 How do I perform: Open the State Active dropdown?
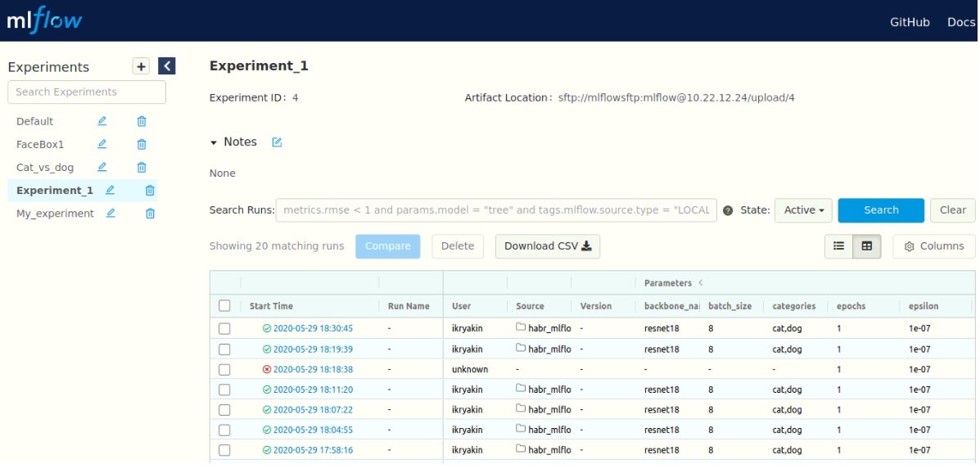tap(803, 210)
